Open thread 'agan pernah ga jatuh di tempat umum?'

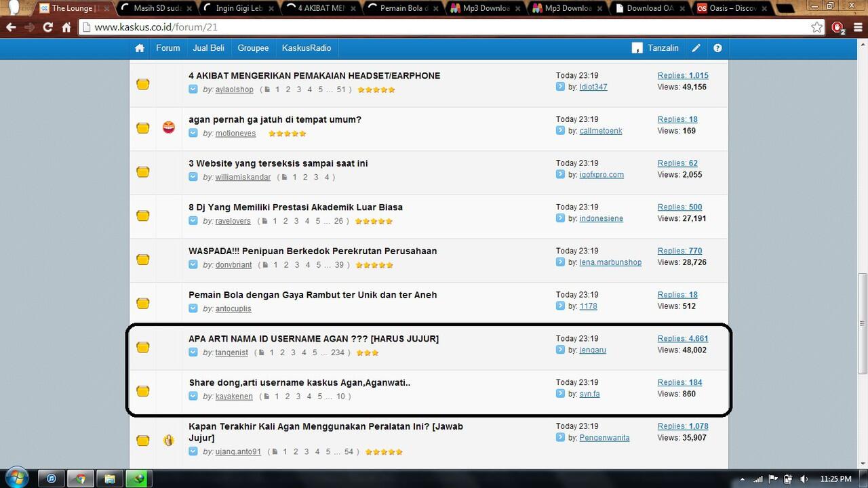pyautogui.click(x=275, y=119)
